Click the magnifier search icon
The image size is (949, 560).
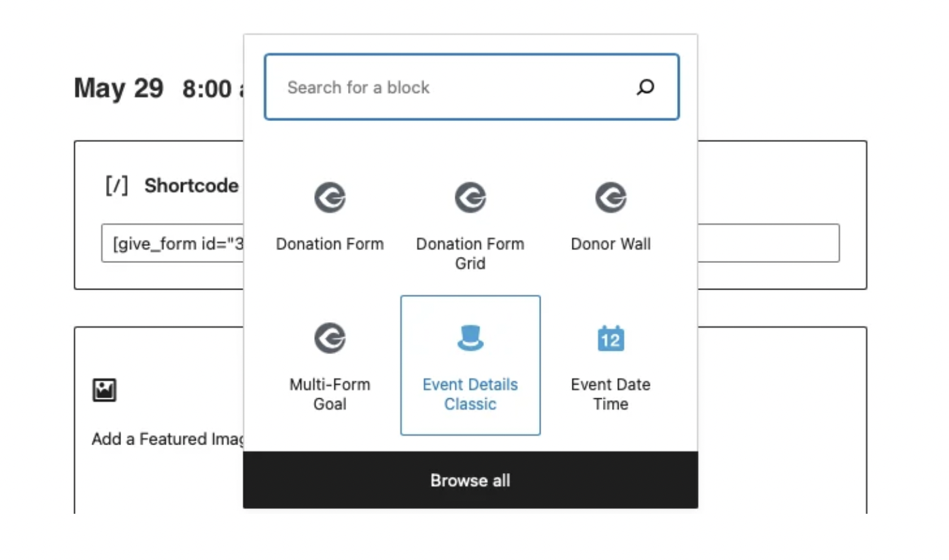point(645,87)
